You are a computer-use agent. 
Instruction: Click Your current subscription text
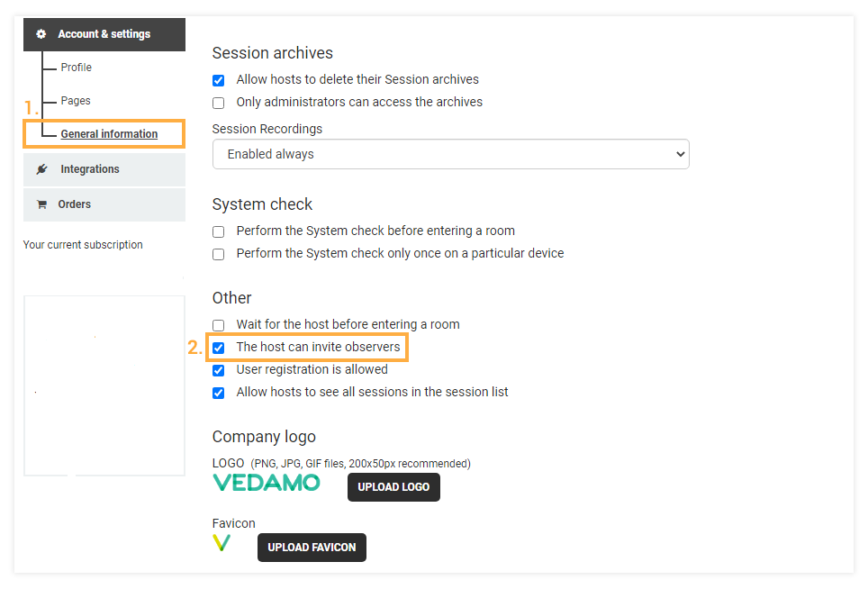point(83,245)
